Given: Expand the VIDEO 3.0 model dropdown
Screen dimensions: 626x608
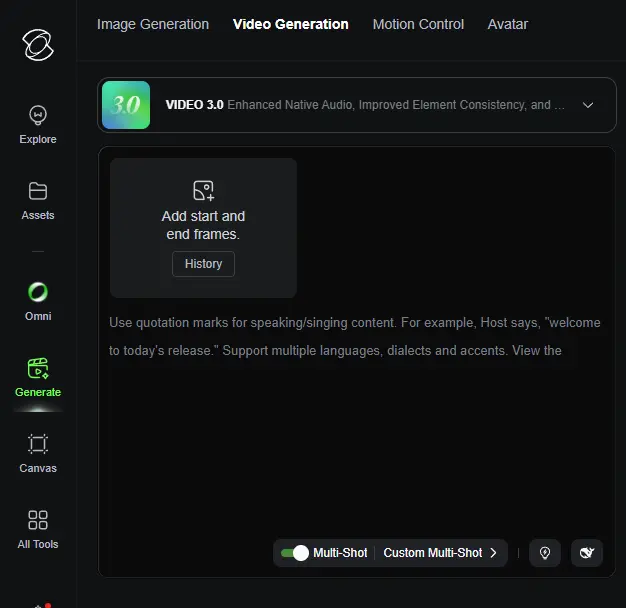Looking at the screenshot, I should pos(588,105).
